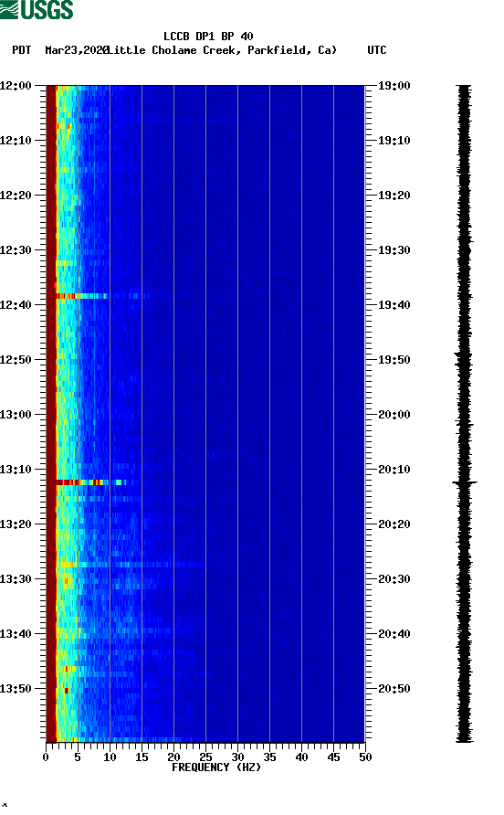Click the 10 Hz frequency tick label

coord(110,757)
